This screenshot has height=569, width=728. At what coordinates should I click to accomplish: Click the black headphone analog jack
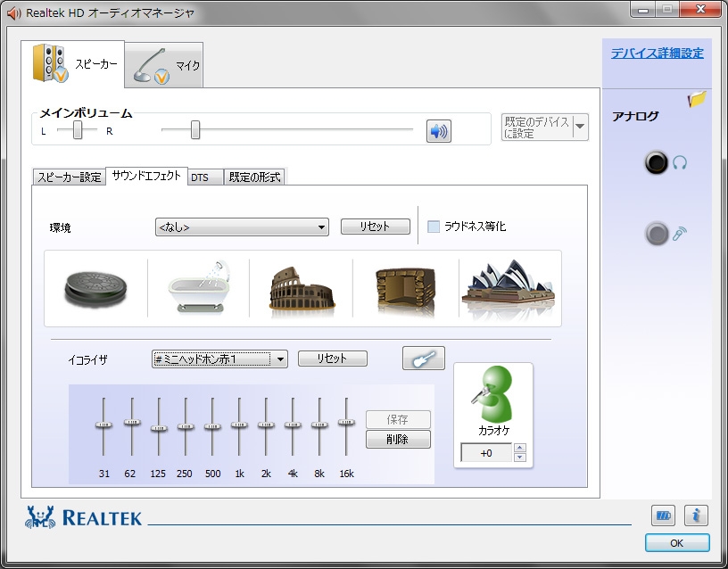coord(657,163)
